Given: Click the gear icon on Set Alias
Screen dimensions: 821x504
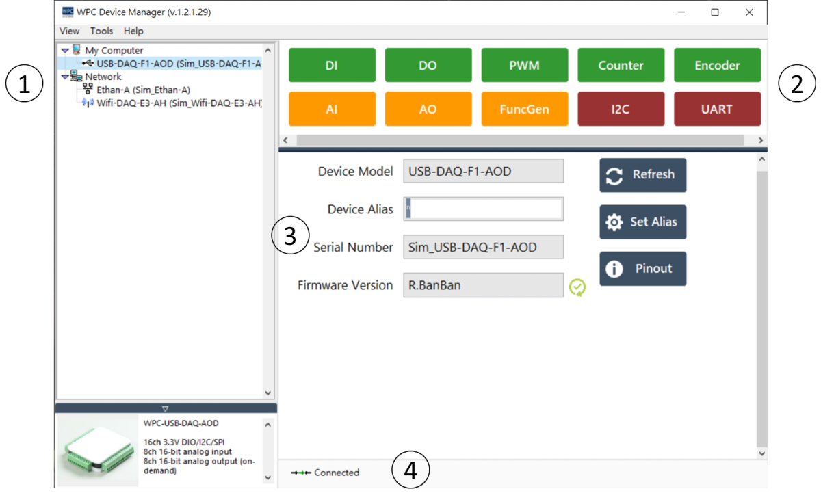Looking at the screenshot, I should [614, 222].
